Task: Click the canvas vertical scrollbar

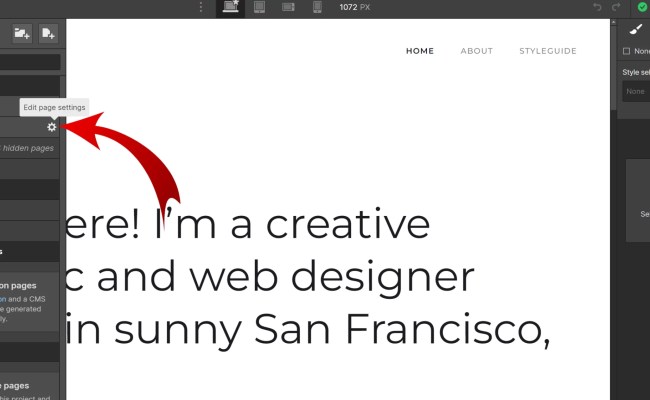Action: (x=614, y=66)
